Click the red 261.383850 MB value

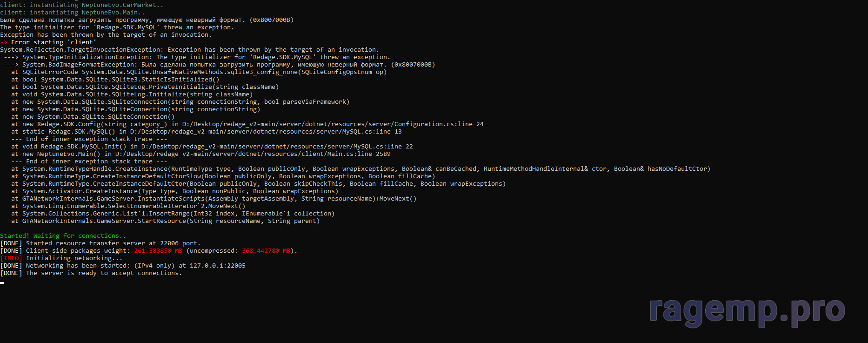pos(158,251)
